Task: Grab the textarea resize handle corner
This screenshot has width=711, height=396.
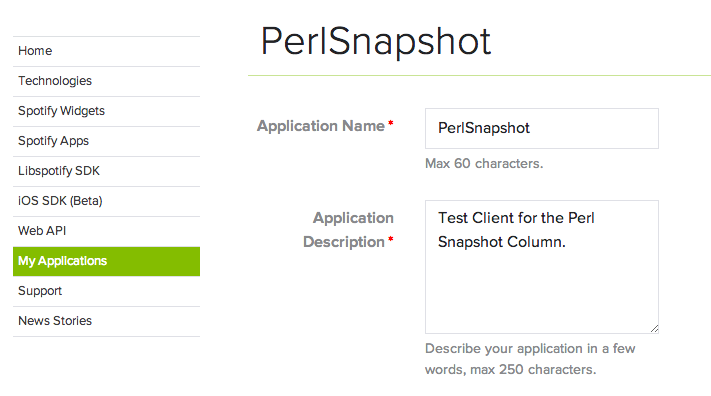Action: coord(654,329)
